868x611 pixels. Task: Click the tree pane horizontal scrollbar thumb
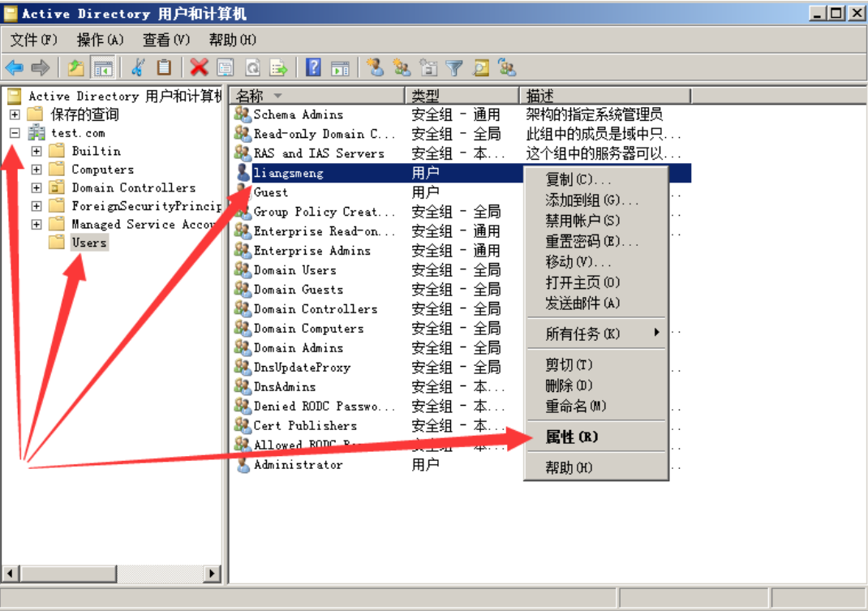(x=68, y=574)
